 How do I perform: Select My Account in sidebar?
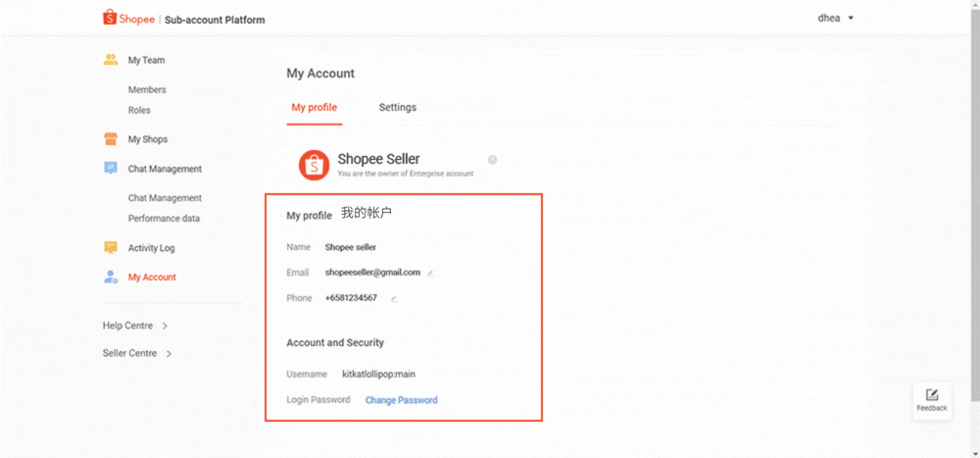(152, 277)
